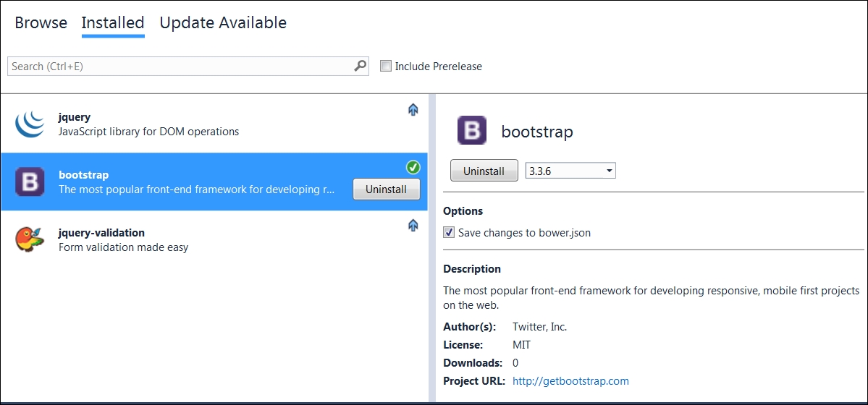This screenshot has width=868, height=405.
Task: Click the Options heading
Action: point(463,210)
